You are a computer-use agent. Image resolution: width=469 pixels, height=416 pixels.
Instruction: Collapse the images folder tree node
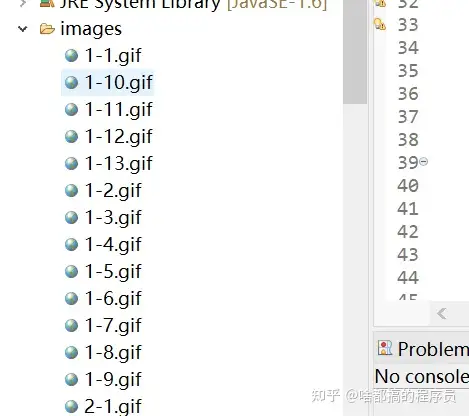tap(22, 29)
